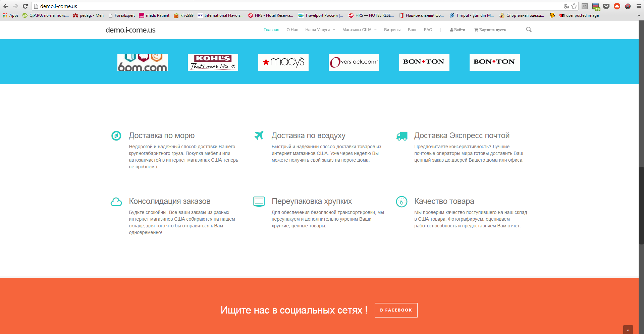Click the browser reload page icon

(25, 6)
